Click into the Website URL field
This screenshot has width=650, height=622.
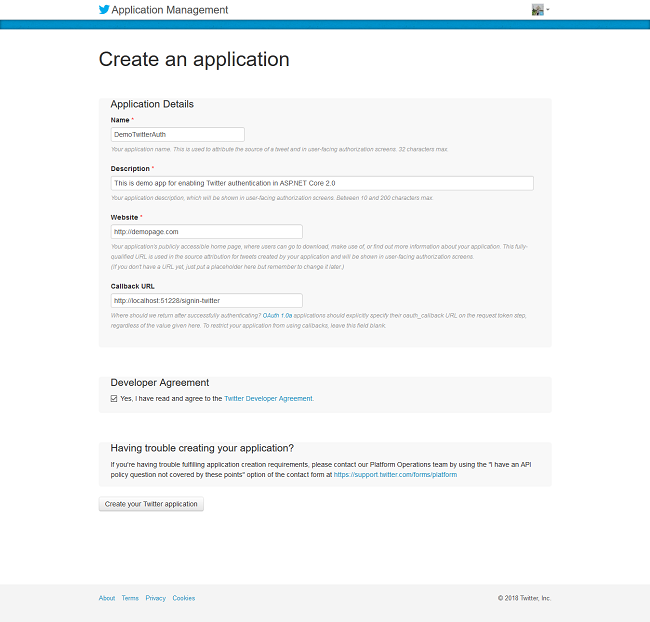click(206, 232)
